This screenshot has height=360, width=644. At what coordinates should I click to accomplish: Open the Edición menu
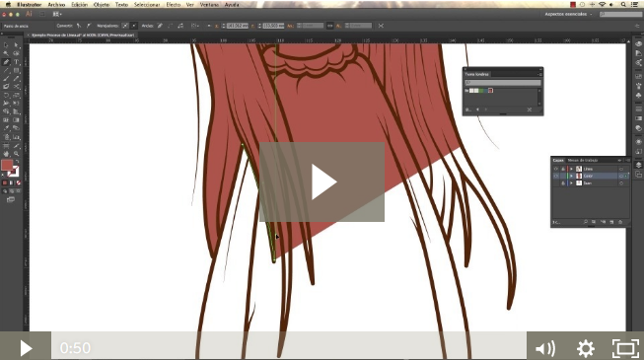click(x=79, y=5)
